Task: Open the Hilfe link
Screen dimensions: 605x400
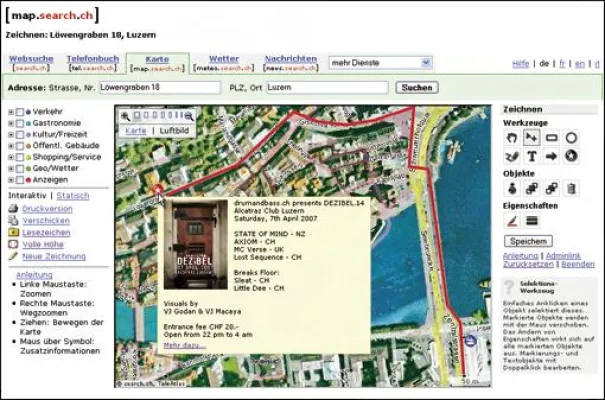Action: (521, 64)
